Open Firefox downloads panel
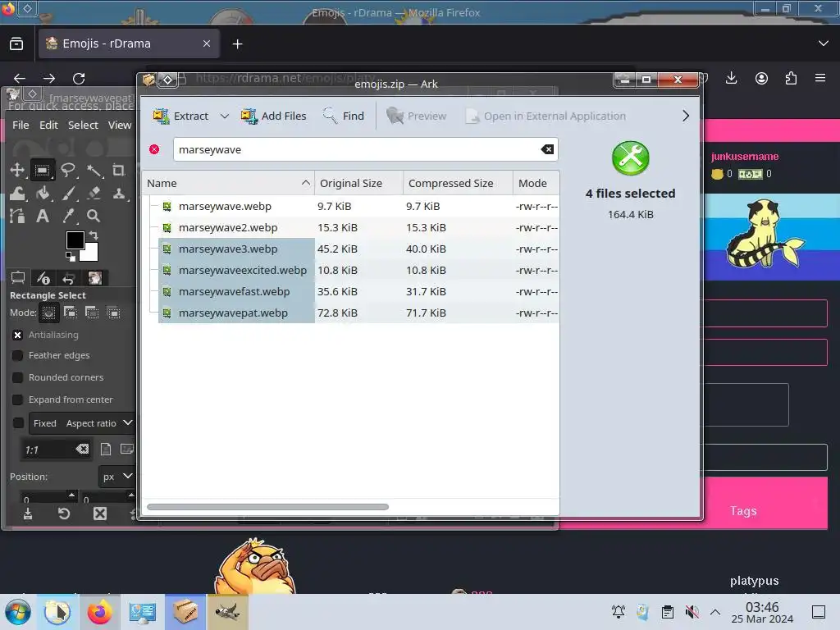The image size is (840, 630). pyautogui.click(x=731, y=78)
